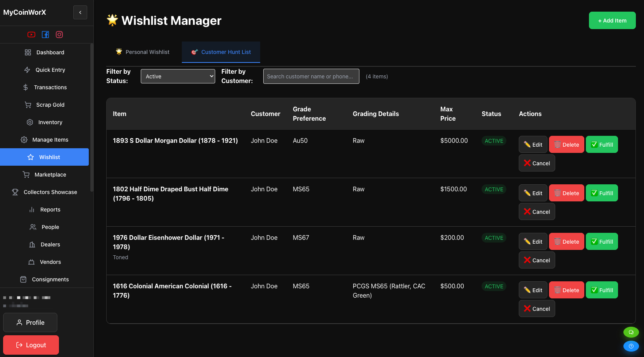644x357 pixels.
Task: Click the Logout button
Action: coord(31,345)
